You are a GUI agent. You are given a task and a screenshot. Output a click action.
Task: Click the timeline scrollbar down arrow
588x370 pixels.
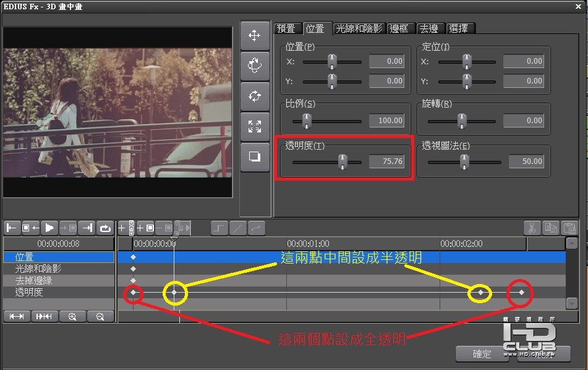pos(571,303)
